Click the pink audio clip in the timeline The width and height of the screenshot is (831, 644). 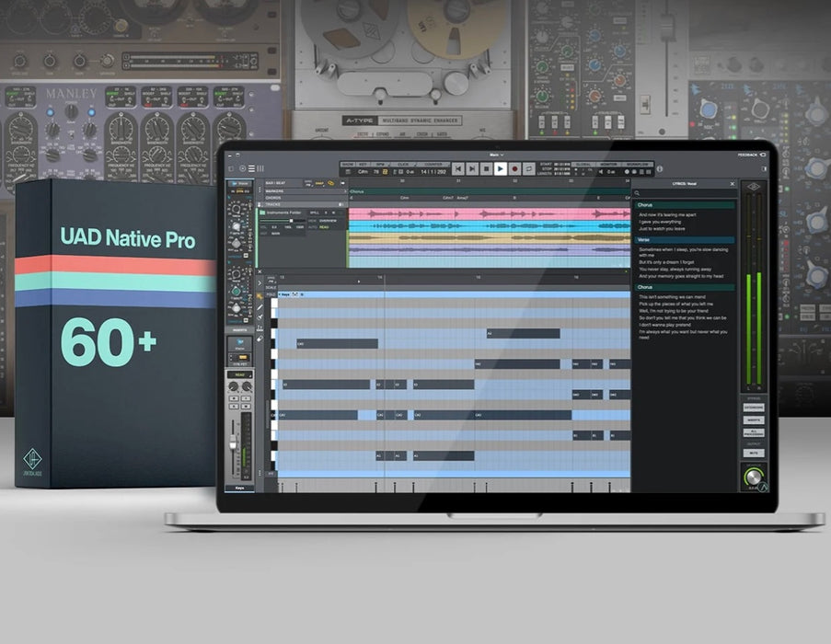(490, 214)
